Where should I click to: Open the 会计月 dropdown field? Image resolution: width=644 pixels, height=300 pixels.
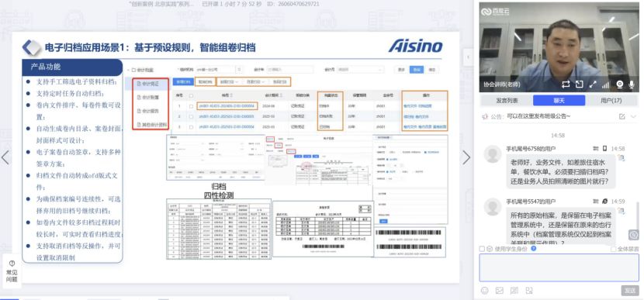(360, 70)
